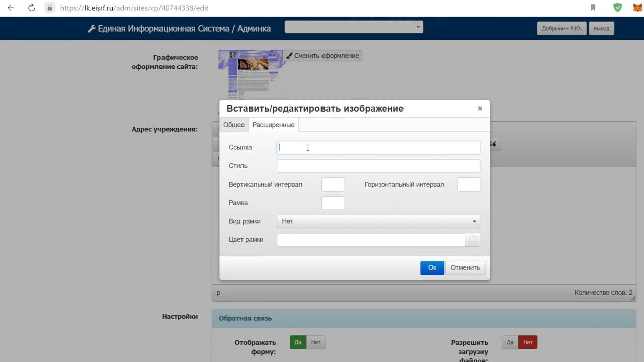The width and height of the screenshot is (644, 362).
Task: Click Количество слов: 2 status text
Action: point(604,293)
